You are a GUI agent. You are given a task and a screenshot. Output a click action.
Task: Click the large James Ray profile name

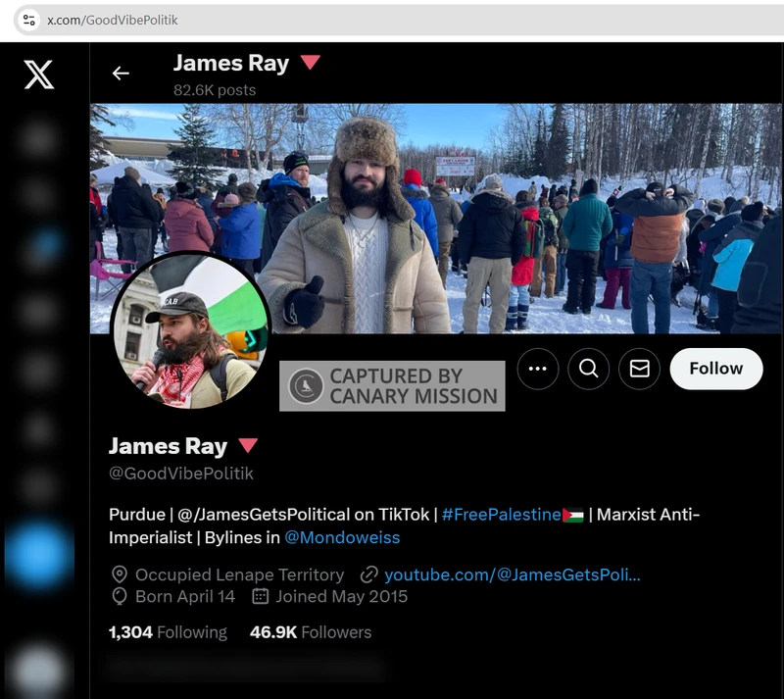168,446
